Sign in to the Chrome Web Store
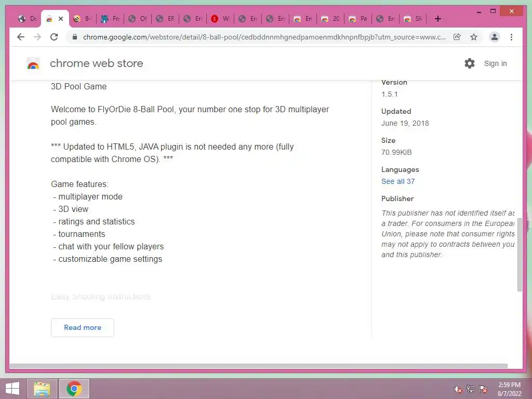 (495, 63)
